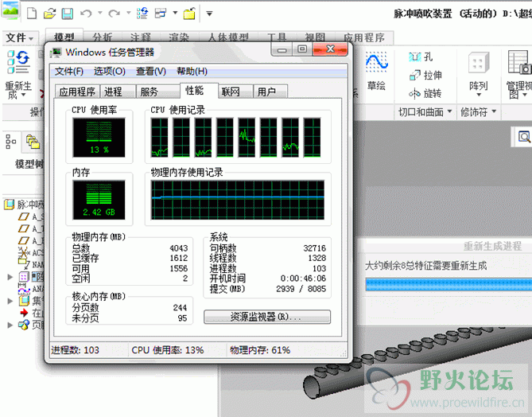Viewport: 532px width, 417px height.
Task: Switch to Task Manager 进程 tab
Action: tap(118, 92)
